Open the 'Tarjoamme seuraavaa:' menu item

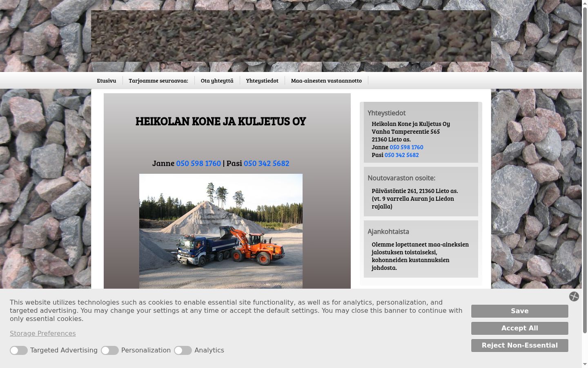[x=158, y=81]
